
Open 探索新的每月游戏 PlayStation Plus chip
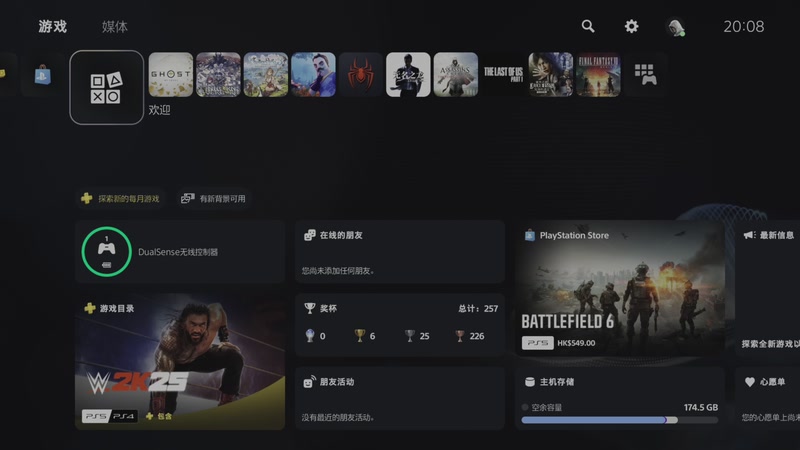(x=120, y=198)
